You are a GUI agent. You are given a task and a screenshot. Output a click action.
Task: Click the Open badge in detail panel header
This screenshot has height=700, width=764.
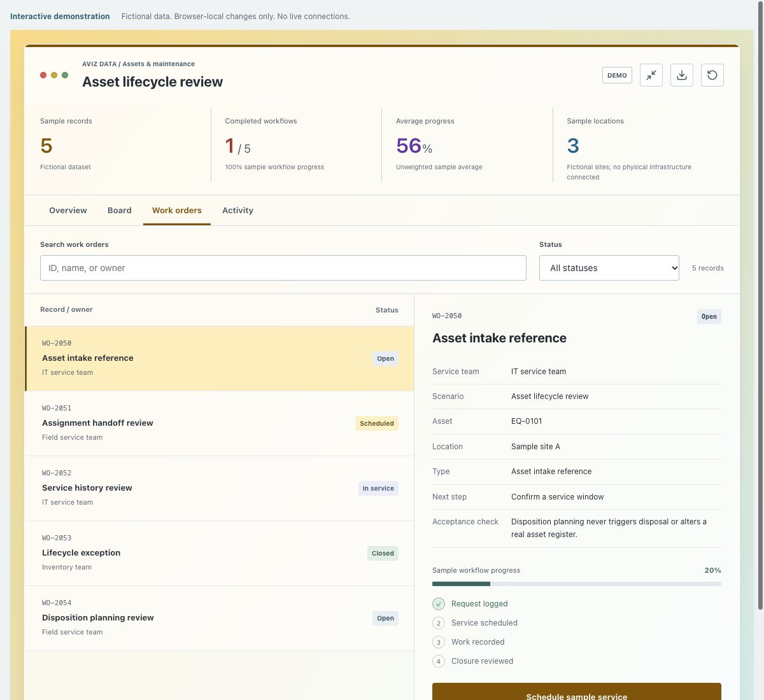709,317
